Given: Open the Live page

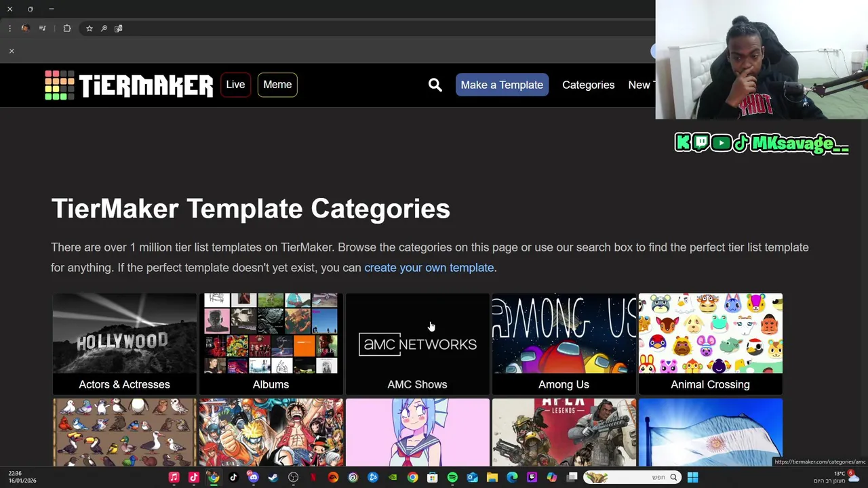Looking at the screenshot, I should click(x=235, y=85).
